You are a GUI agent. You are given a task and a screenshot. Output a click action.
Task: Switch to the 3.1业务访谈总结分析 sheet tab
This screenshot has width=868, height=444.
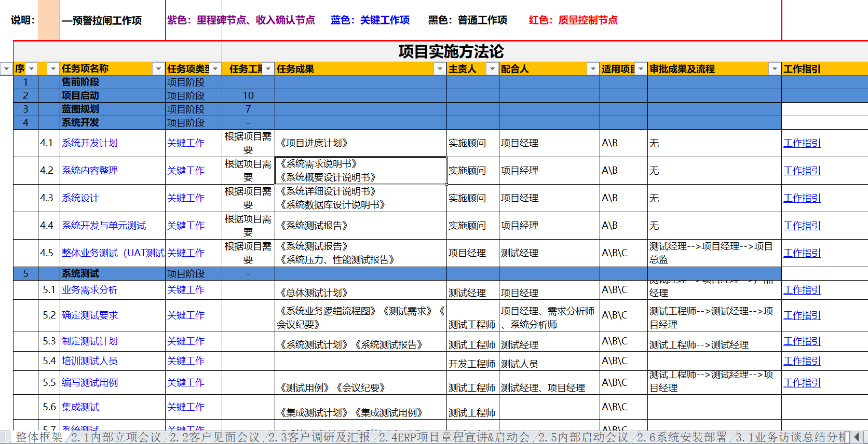click(x=791, y=437)
